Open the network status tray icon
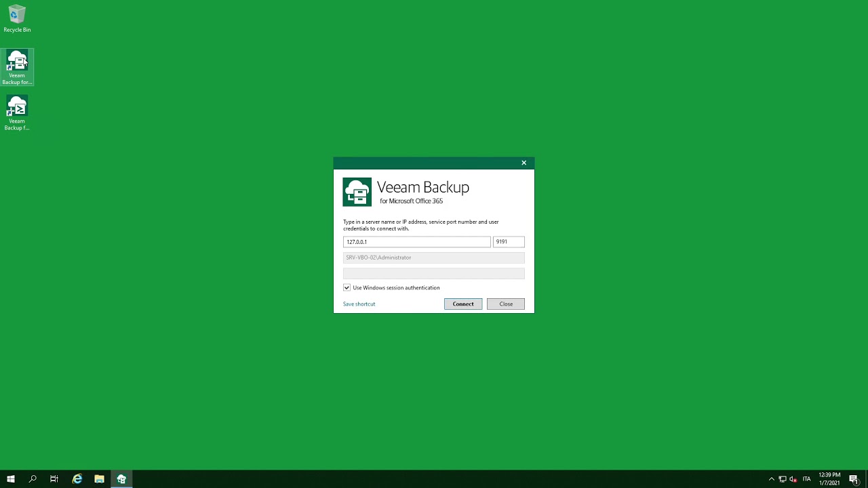This screenshot has width=868, height=488. (x=782, y=479)
